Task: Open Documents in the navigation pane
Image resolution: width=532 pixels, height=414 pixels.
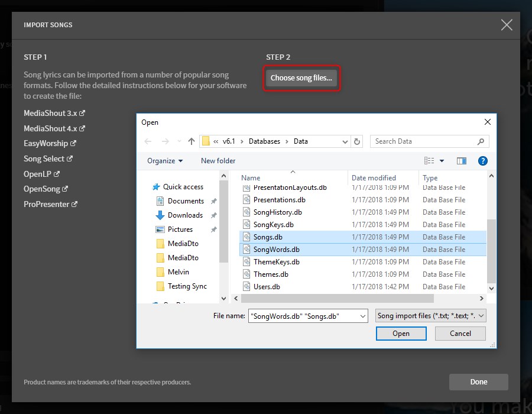Action: [x=180, y=201]
